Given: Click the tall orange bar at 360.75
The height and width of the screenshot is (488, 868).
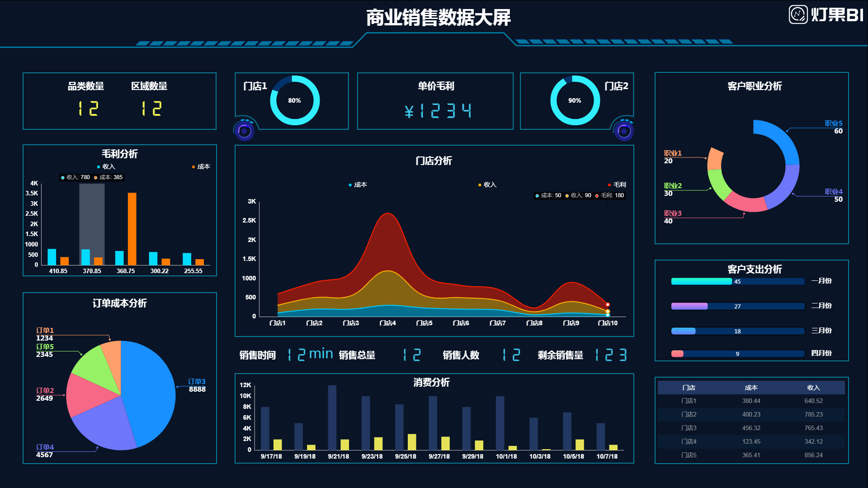Looking at the screenshot, I should [132, 229].
